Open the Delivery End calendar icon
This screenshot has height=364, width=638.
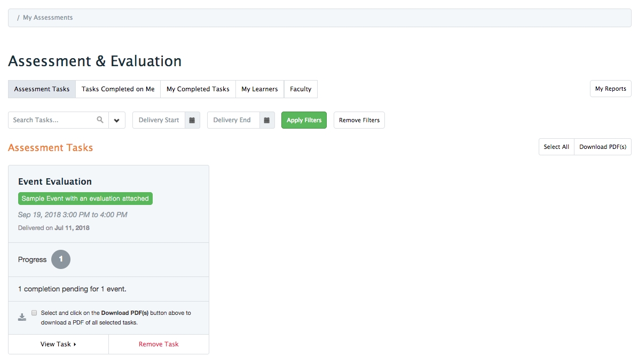tap(267, 120)
